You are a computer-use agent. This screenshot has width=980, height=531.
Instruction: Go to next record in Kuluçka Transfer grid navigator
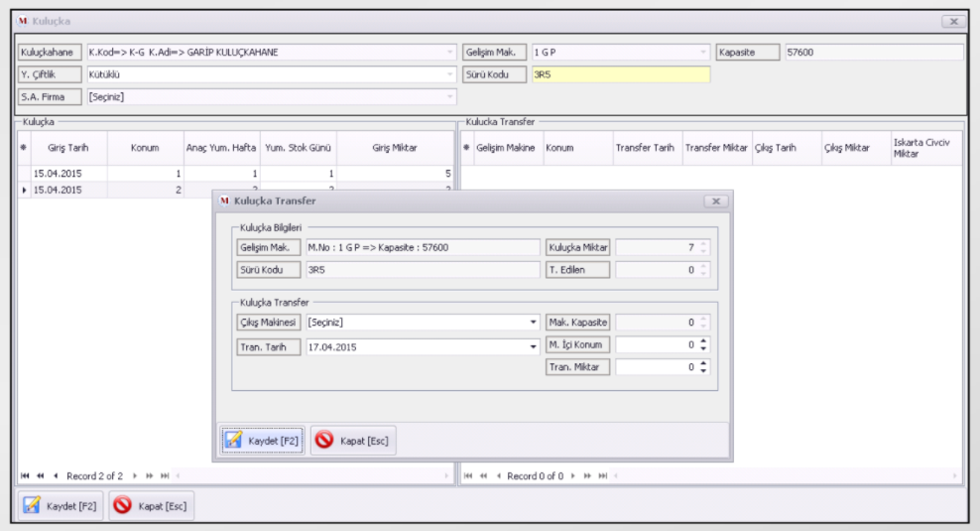coord(572,476)
